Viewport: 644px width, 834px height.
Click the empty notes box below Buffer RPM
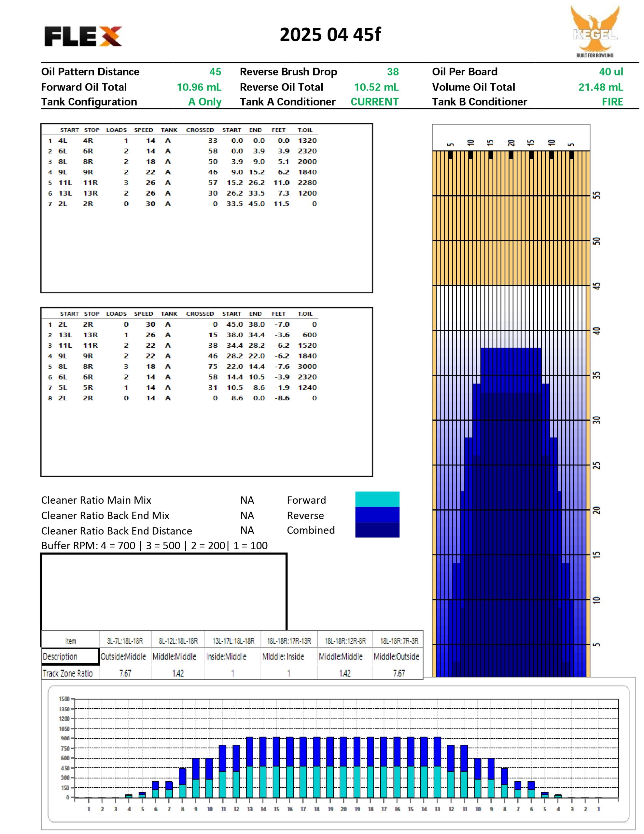click(x=164, y=591)
